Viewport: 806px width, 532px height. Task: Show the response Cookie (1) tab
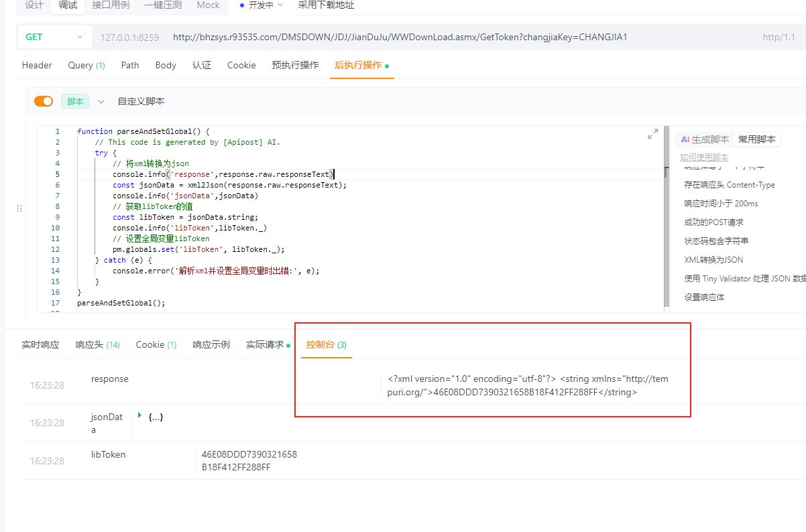pyautogui.click(x=156, y=344)
